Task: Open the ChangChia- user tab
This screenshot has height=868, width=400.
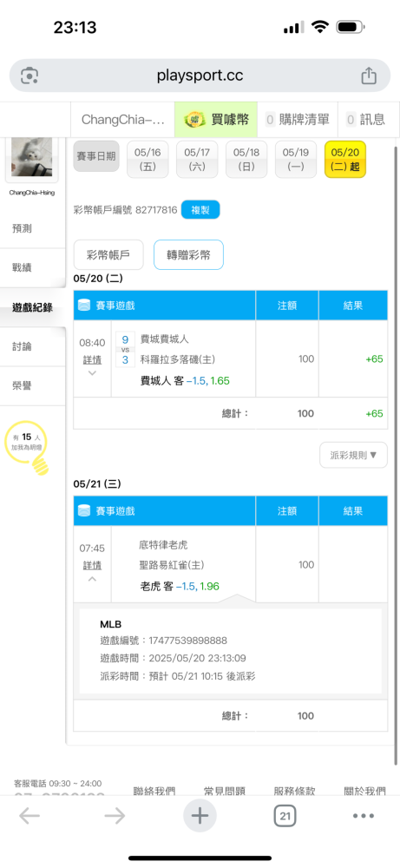Action: tap(123, 119)
